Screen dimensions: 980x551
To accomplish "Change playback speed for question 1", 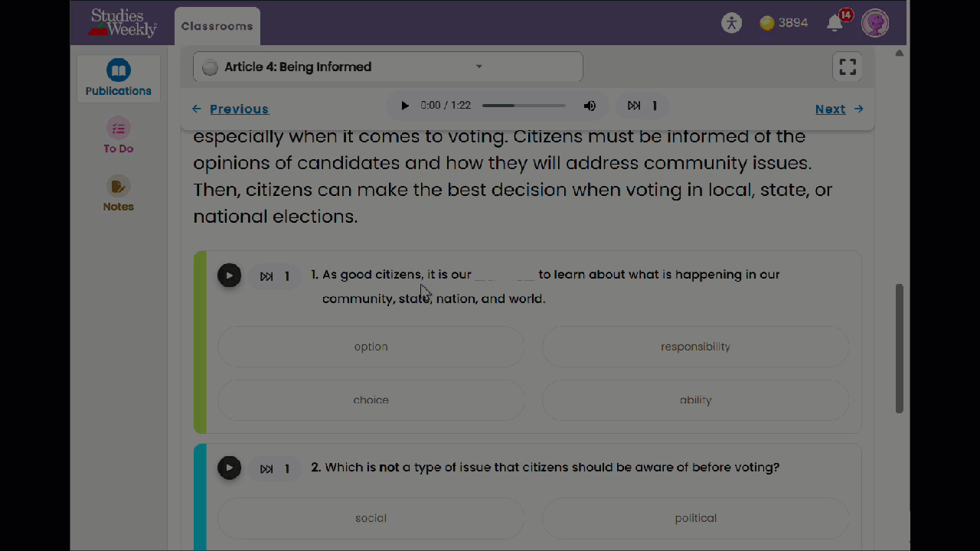I will click(274, 276).
